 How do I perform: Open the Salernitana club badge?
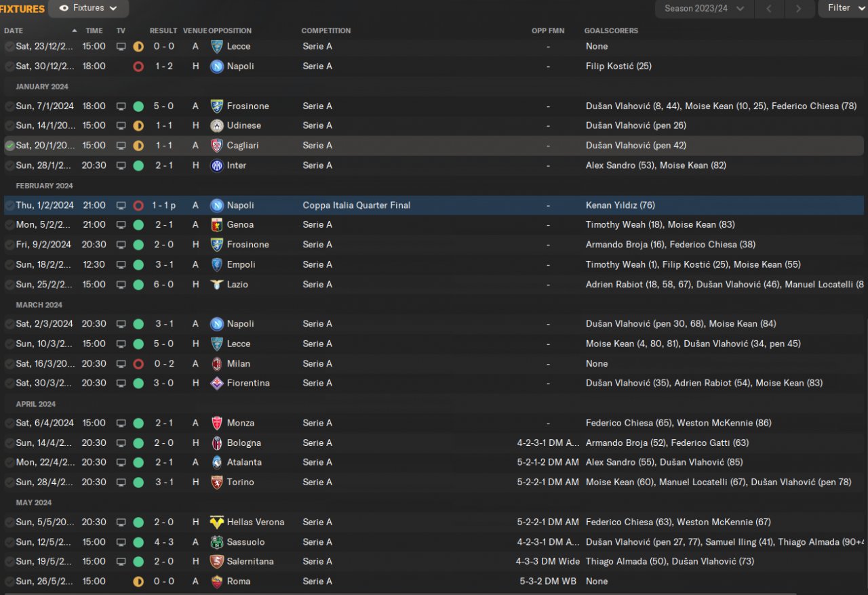point(217,561)
